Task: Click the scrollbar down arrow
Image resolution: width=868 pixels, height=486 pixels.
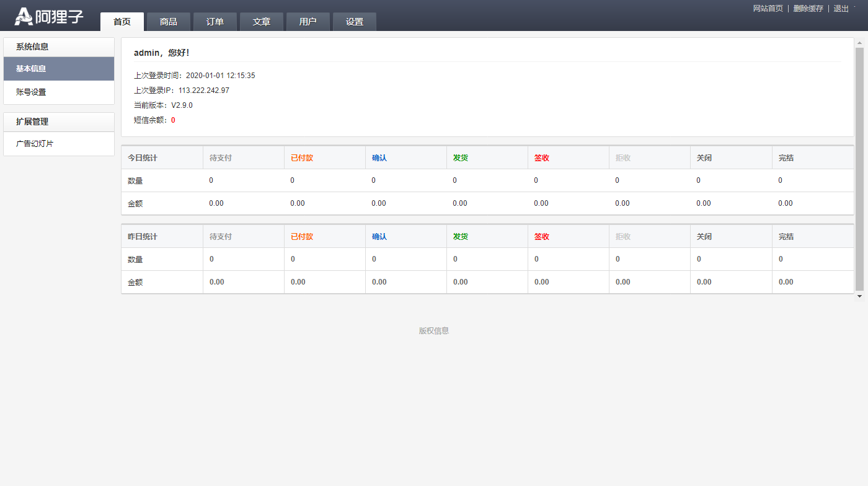Action: click(x=859, y=296)
